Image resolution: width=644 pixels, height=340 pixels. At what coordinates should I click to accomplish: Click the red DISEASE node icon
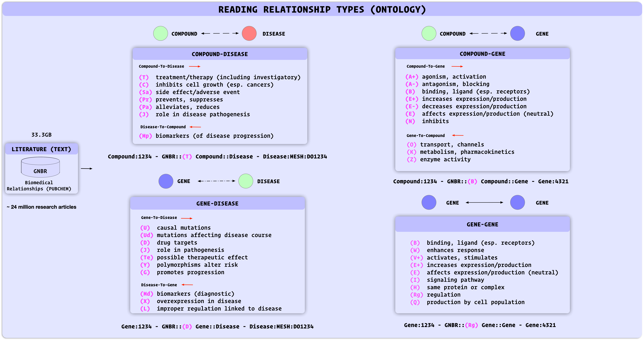pos(249,33)
